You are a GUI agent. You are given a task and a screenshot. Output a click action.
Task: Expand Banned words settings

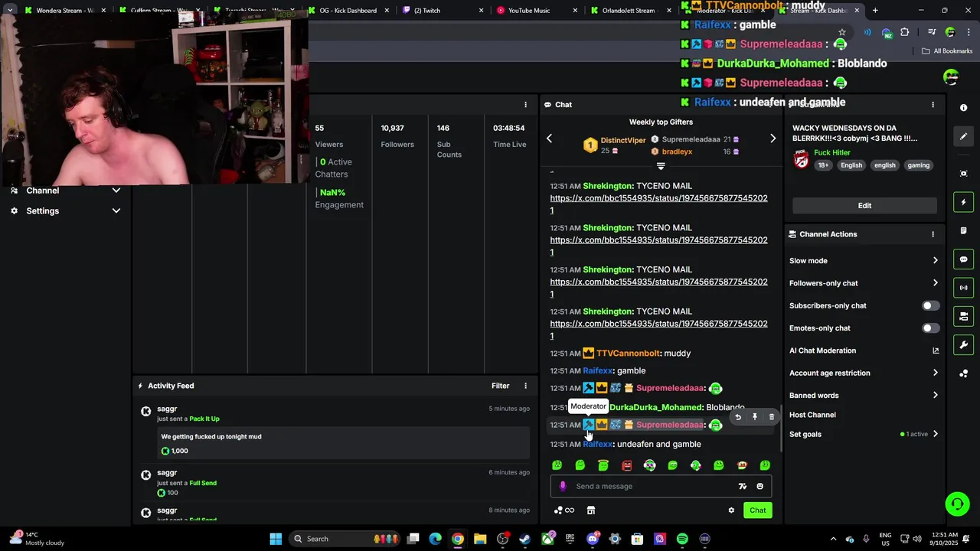pyautogui.click(x=864, y=396)
